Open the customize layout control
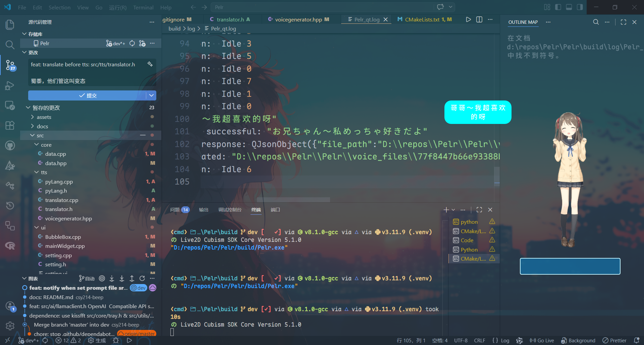The image size is (644, 345). tap(547, 7)
